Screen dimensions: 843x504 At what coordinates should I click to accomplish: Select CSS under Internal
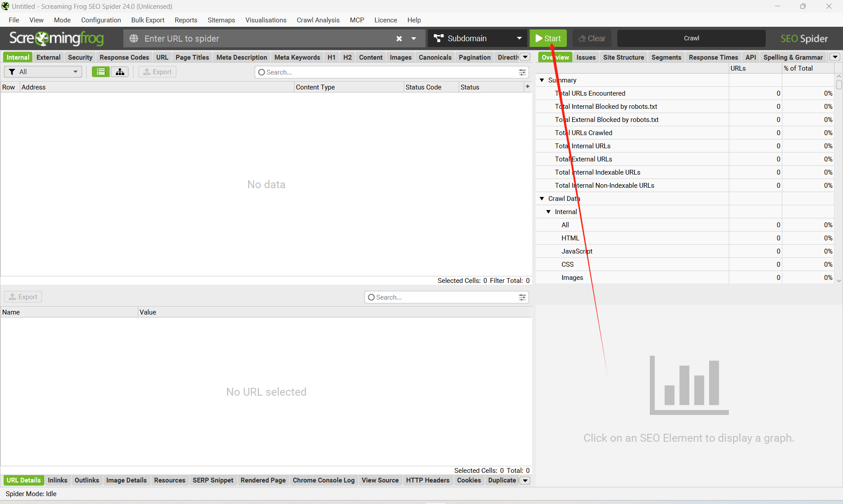pyautogui.click(x=685, y=265)
